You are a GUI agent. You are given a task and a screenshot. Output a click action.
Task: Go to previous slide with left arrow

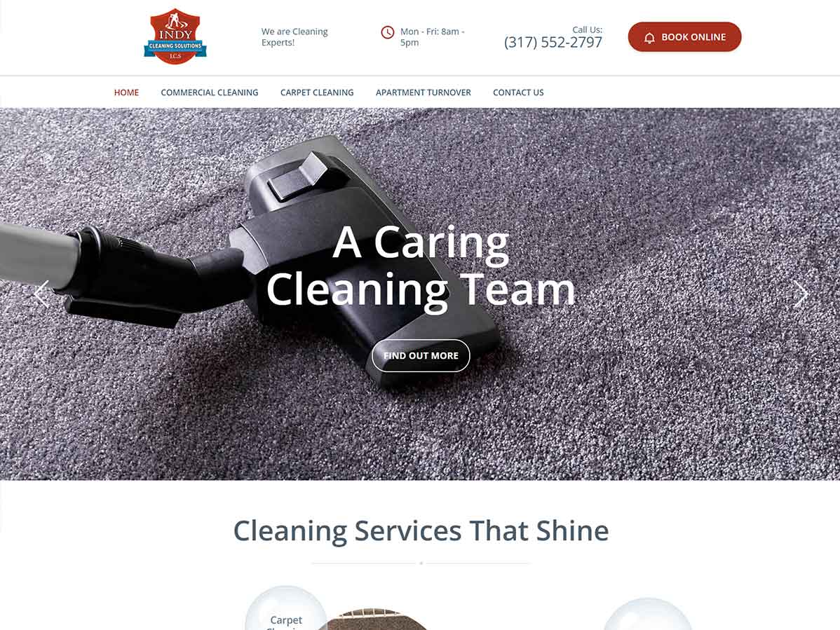pyautogui.click(x=41, y=294)
